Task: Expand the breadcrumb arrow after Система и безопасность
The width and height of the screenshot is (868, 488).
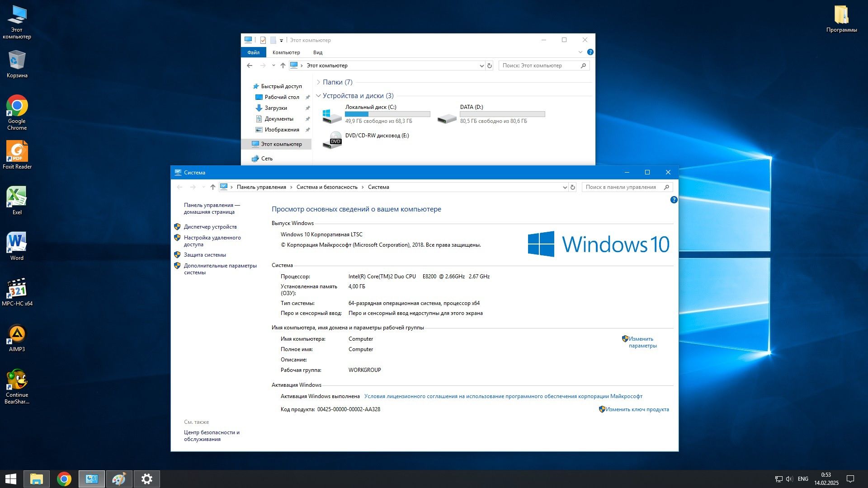Action: point(363,187)
